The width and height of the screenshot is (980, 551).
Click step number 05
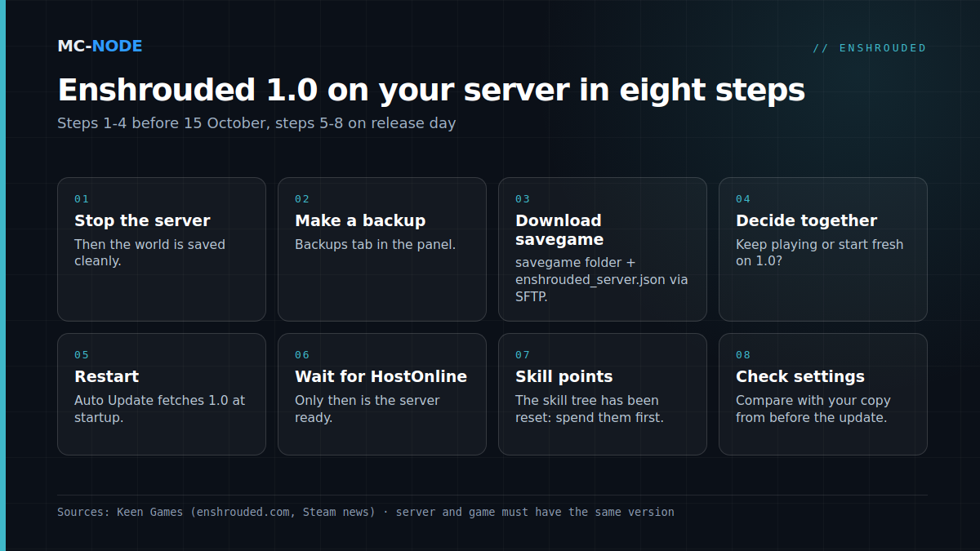click(82, 355)
